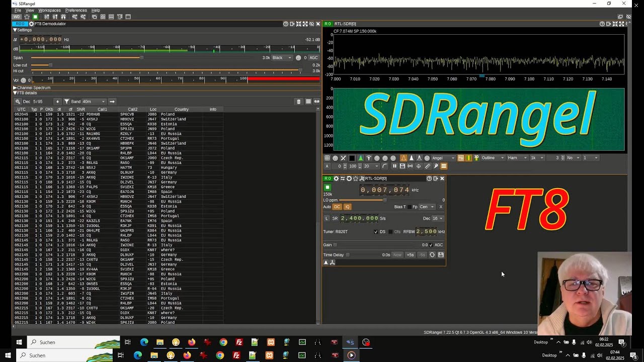The width and height of the screenshot is (644, 362).
Task: Click the filter funnel icon beside Band
Action: click(66, 102)
